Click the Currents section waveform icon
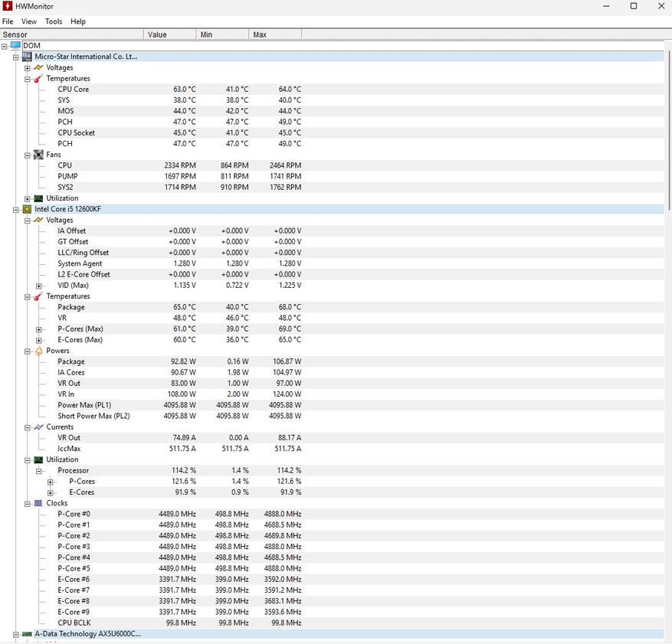The height and width of the screenshot is (644, 672). [x=38, y=427]
